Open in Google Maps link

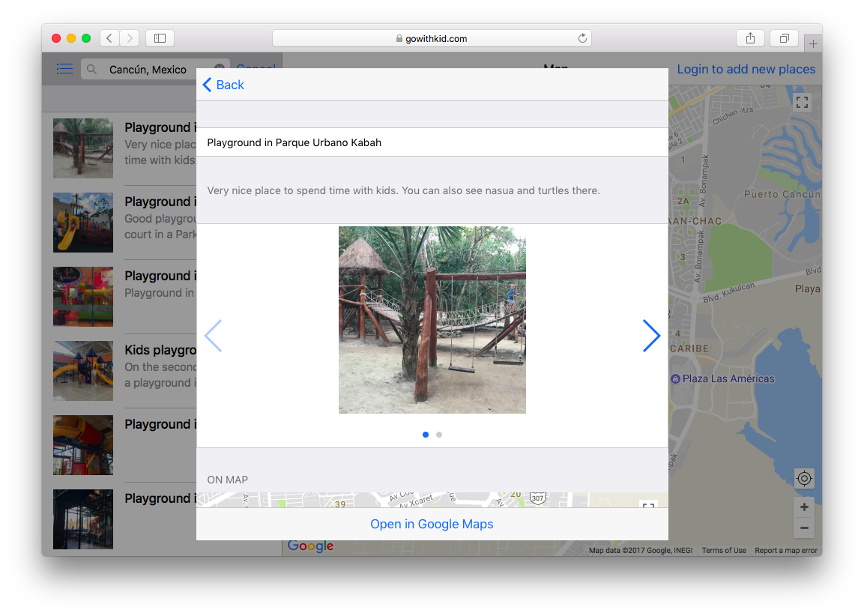(x=432, y=524)
